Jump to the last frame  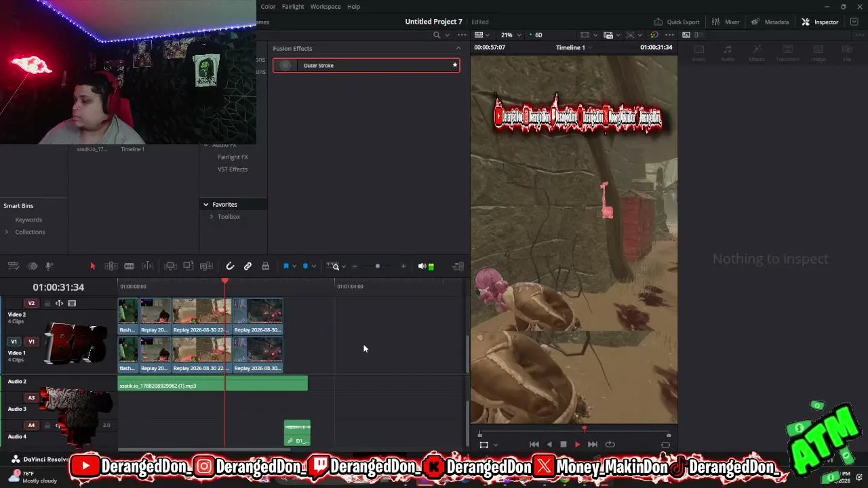pyautogui.click(x=593, y=445)
